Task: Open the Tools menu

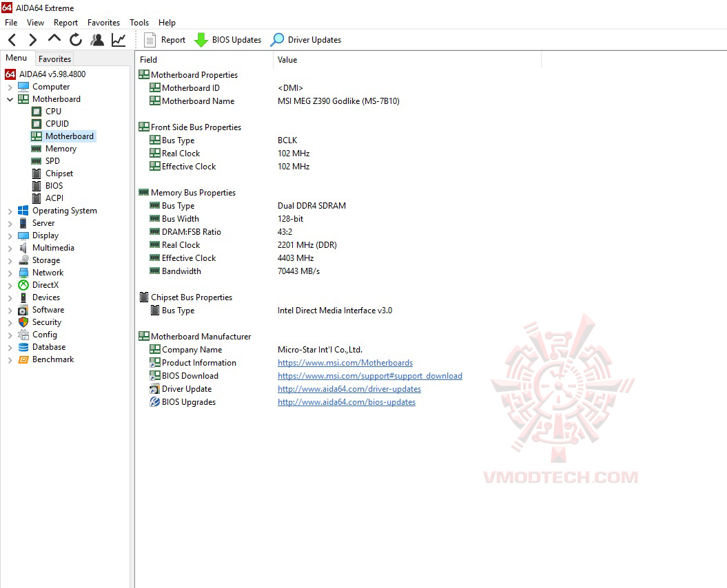Action: (x=139, y=23)
